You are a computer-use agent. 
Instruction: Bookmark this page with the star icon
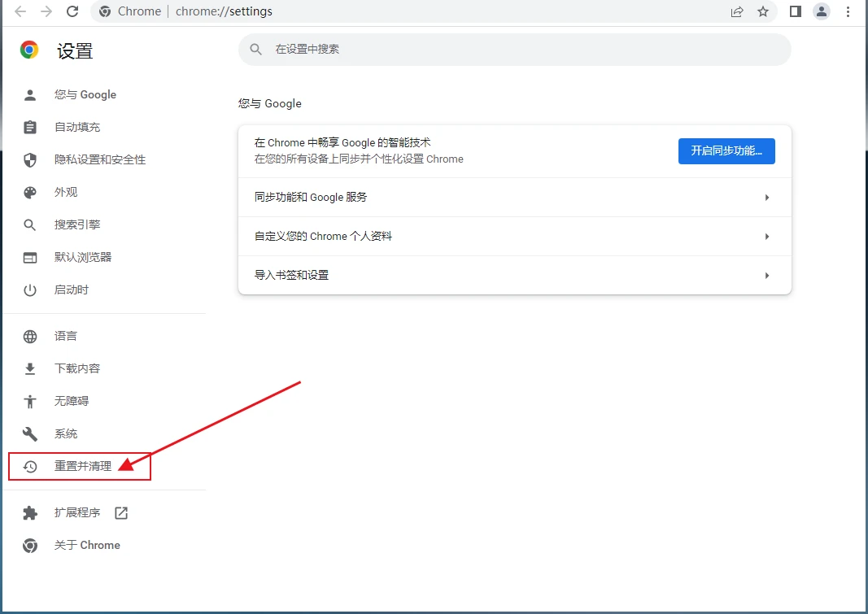763,11
